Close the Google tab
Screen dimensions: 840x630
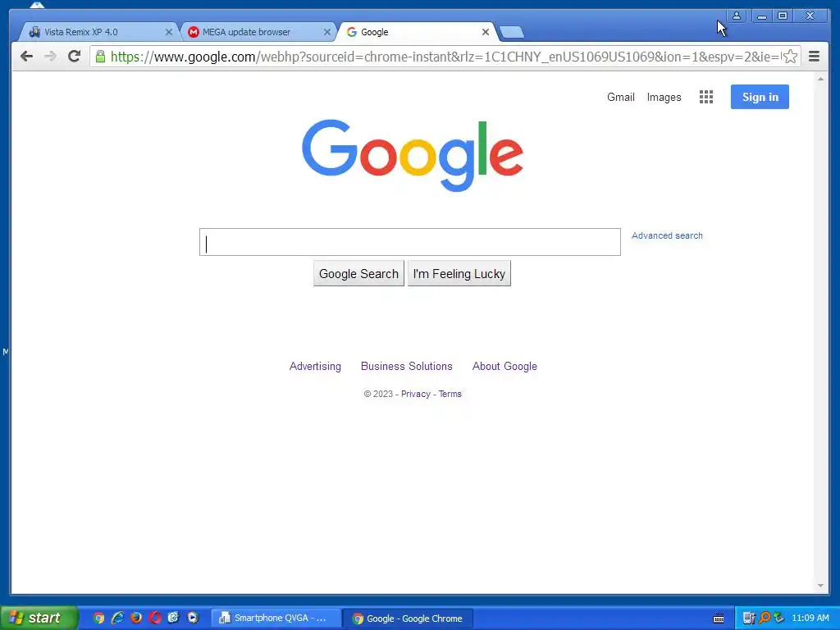pyautogui.click(x=486, y=32)
